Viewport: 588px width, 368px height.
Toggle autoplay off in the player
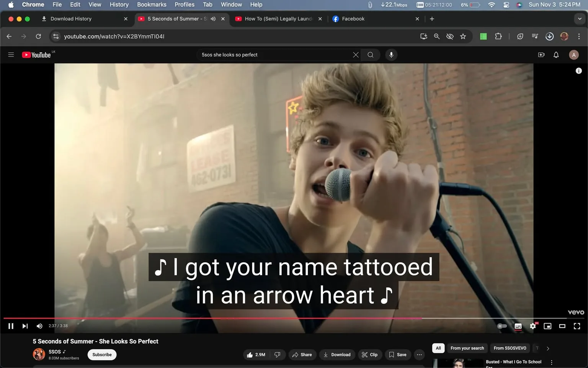click(x=502, y=326)
